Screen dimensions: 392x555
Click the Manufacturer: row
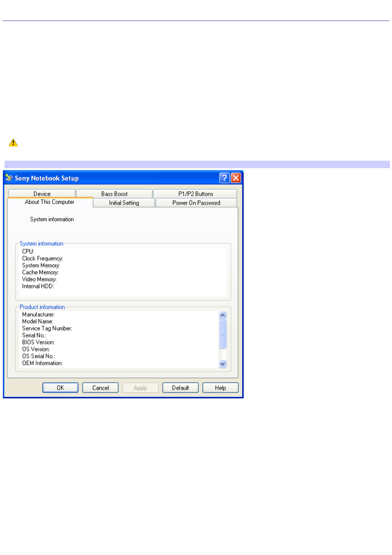38,314
